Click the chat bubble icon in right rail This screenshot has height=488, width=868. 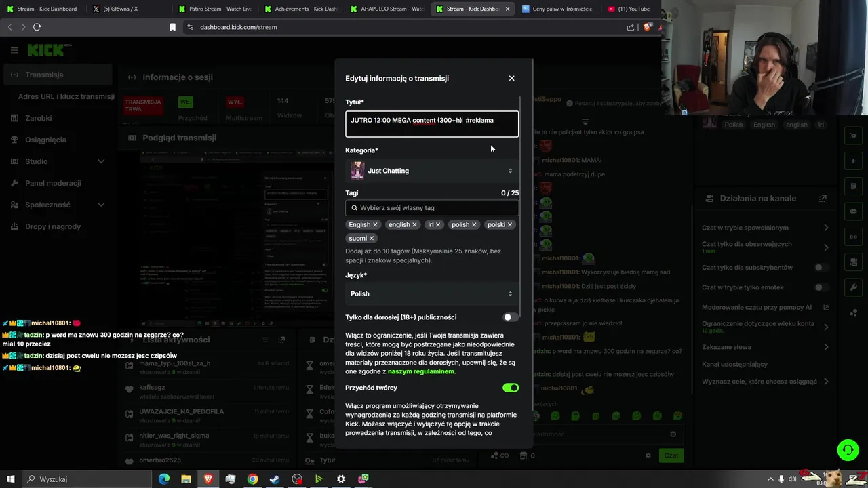[x=853, y=211]
